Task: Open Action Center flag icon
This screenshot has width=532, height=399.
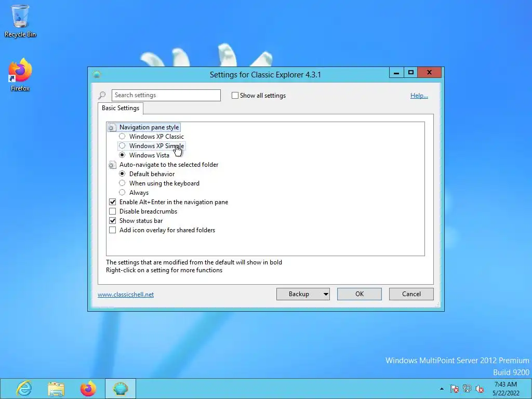Action: [454, 389]
